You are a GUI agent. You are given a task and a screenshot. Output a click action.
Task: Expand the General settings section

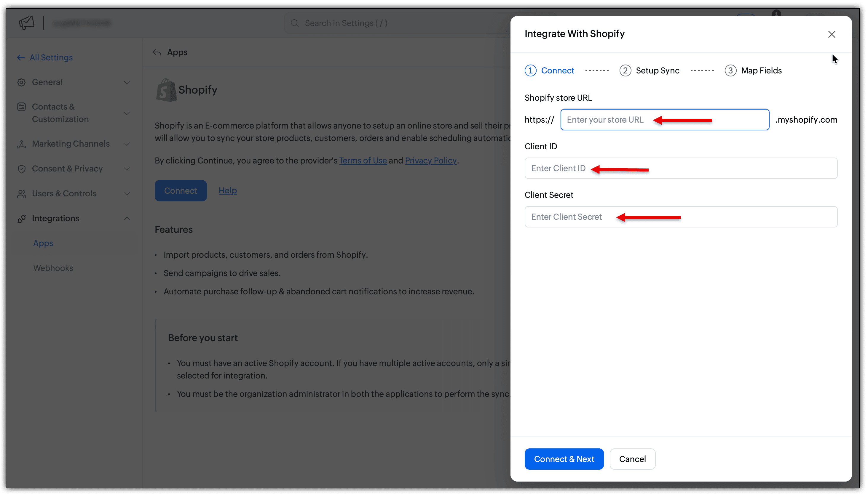coord(127,82)
